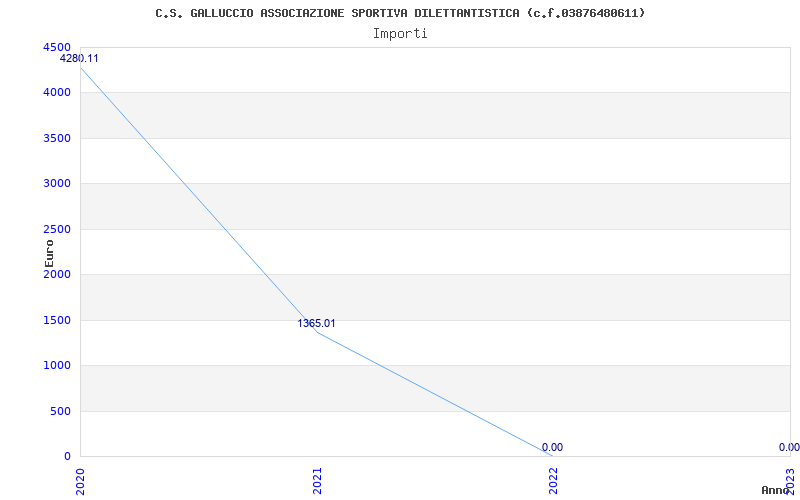The height and width of the screenshot is (500, 800).
Task: Click the 4000 y-axis tick label
Action: pos(56,93)
